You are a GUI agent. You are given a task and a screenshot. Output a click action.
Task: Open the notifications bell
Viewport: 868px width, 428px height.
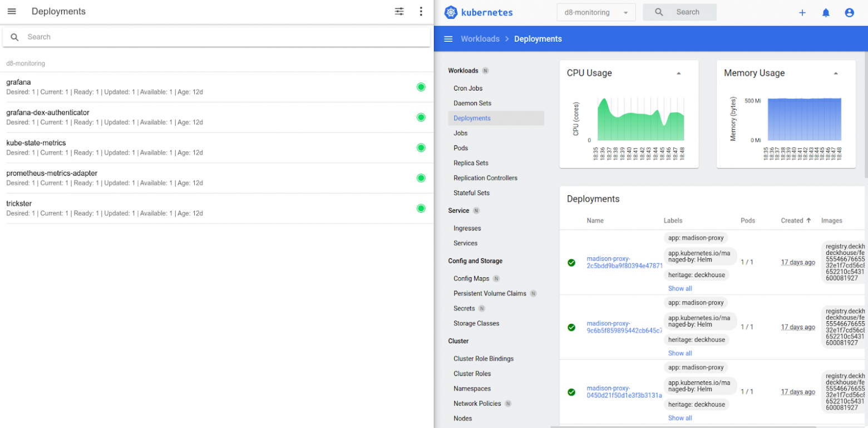pos(826,13)
